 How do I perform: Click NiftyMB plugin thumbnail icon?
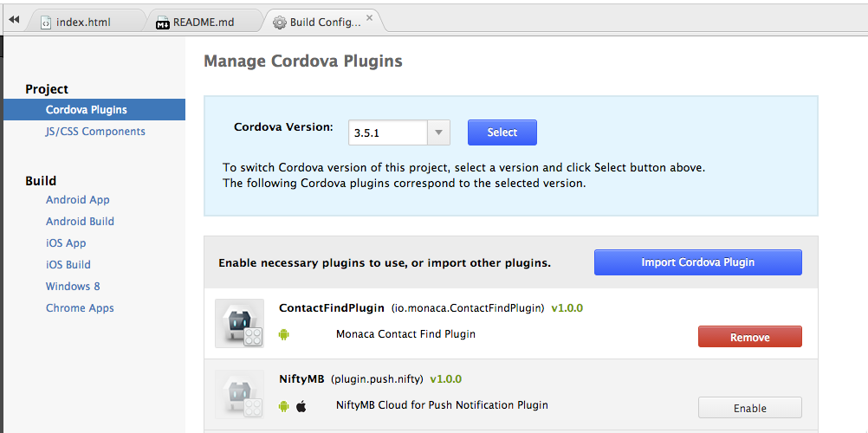click(x=239, y=395)
